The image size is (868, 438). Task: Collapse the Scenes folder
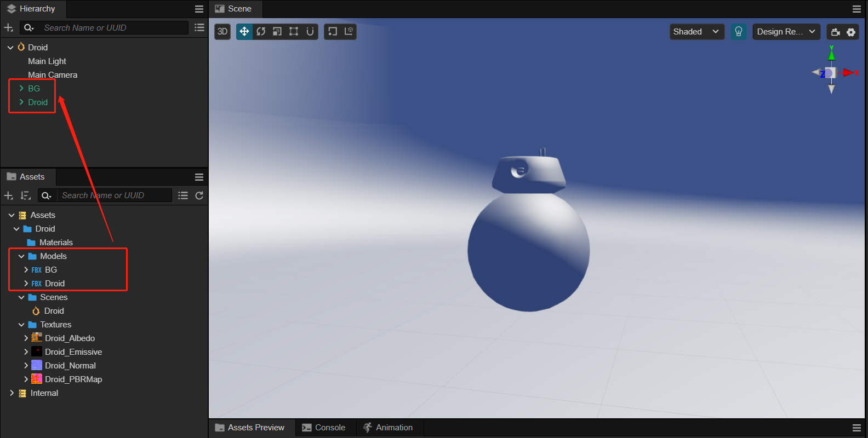point(21,297)
